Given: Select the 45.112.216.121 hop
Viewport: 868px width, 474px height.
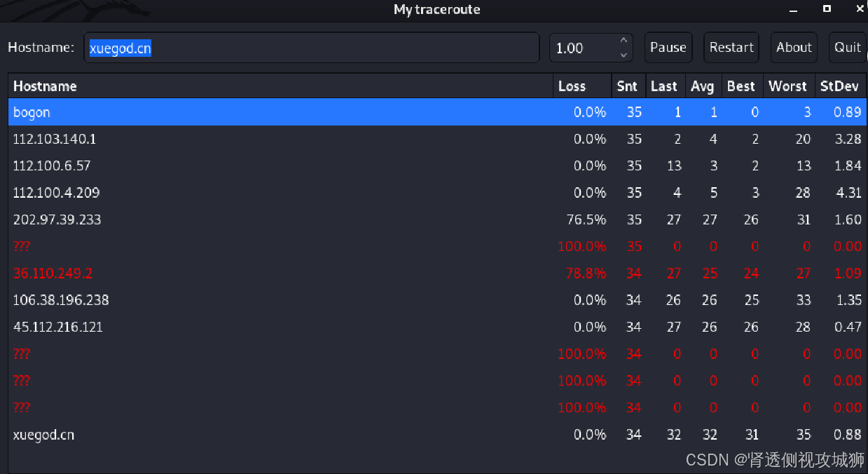Looking at the screenshot, I should (x=437, y=327).
